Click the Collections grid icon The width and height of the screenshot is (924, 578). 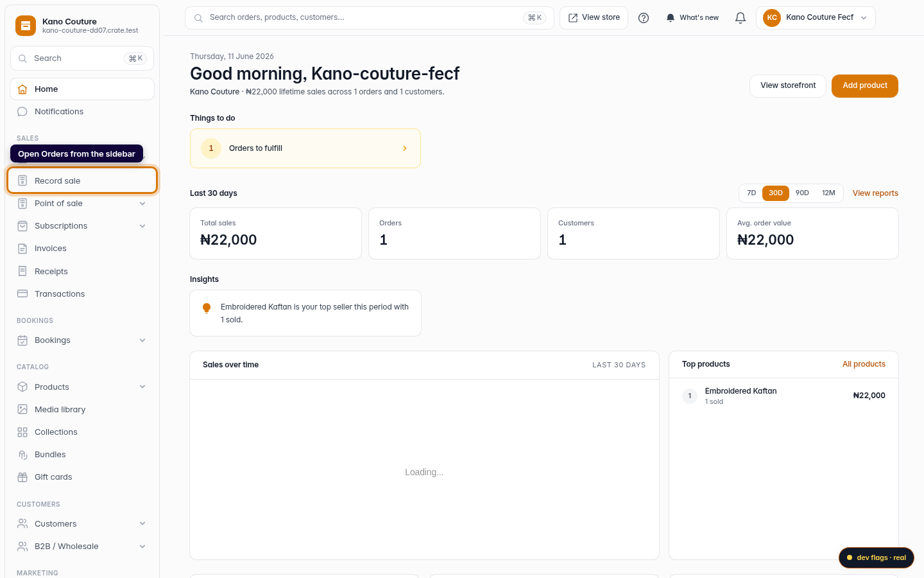click(x=22, y=432)
